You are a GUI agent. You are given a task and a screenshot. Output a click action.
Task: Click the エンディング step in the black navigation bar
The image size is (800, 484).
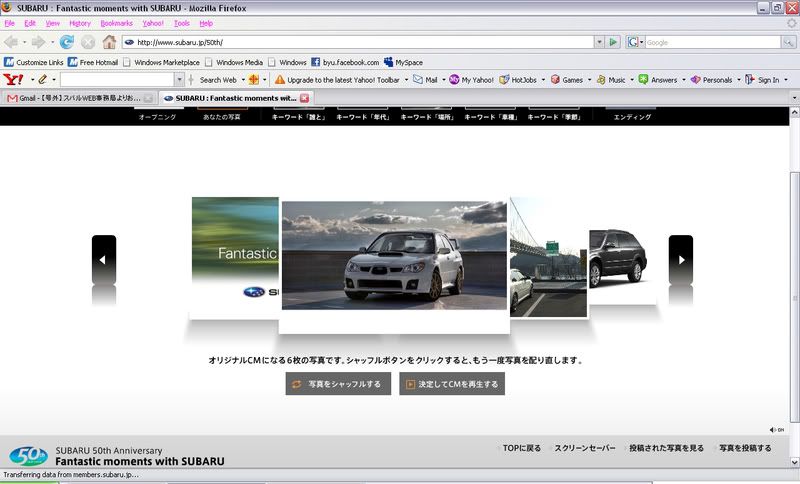point(632,117)
